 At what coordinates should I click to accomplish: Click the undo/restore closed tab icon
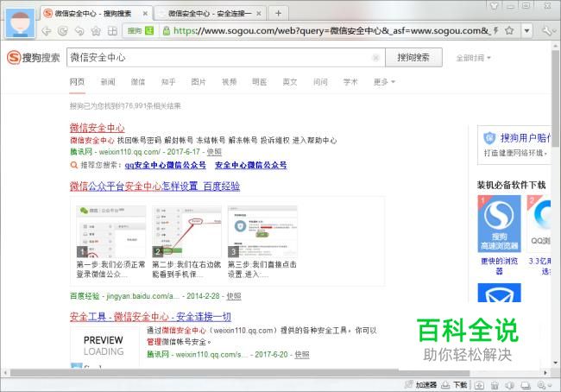click(x=79, y=31)
